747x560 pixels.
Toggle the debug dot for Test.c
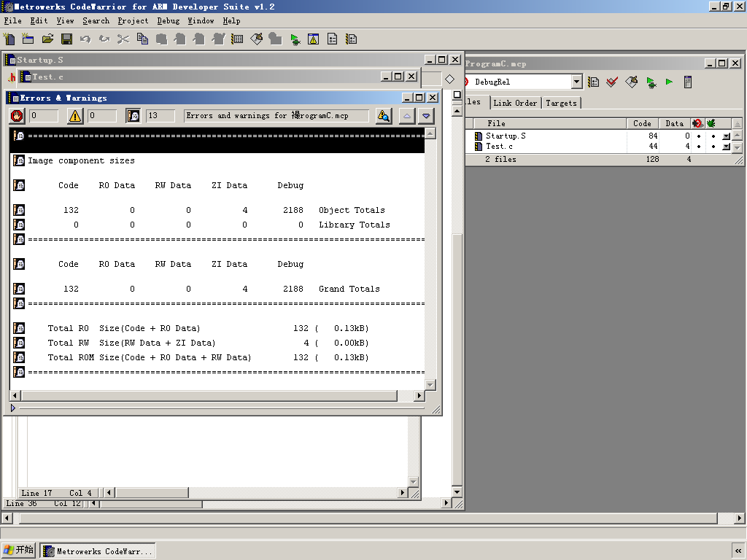[713, 147]
